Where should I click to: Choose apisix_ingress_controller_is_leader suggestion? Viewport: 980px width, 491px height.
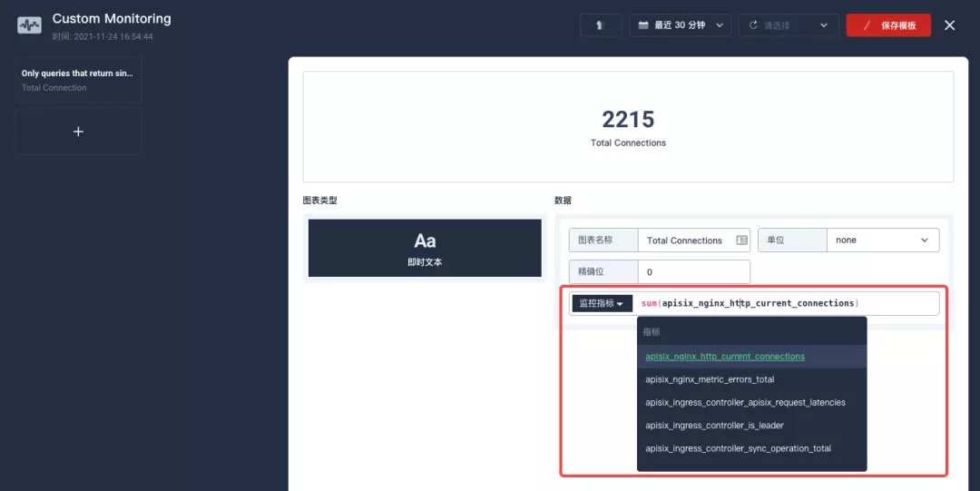(752, 426)
